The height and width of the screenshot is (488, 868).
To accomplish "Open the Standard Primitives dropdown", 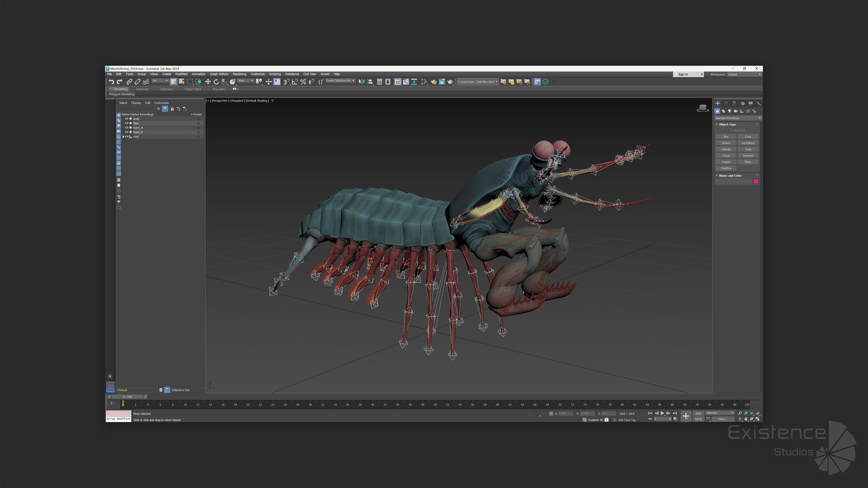I will (x=738, y=118).
